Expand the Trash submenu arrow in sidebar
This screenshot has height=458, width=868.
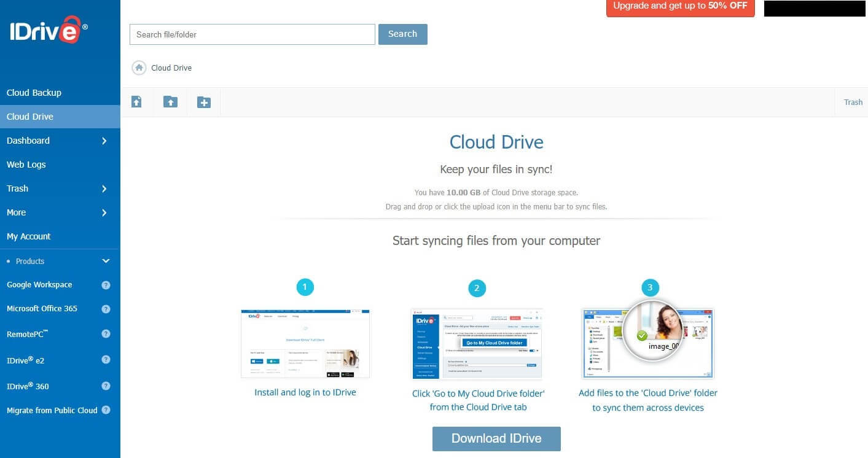[x=104, y=188]
